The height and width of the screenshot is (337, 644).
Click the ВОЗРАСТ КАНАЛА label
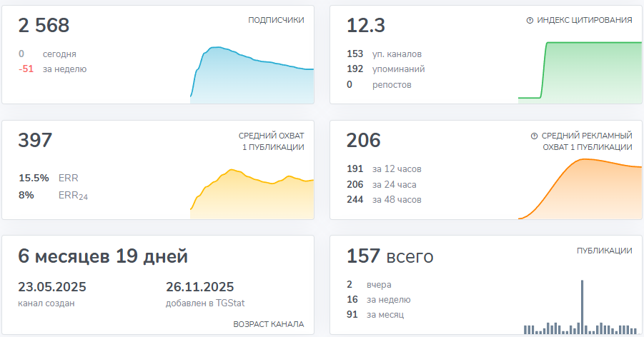[x=269, y=324]
